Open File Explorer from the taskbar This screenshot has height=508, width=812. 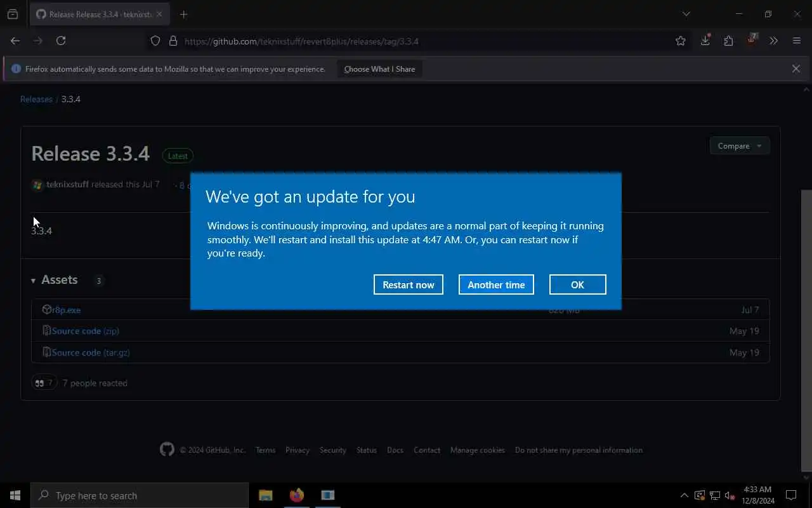[266, 495]
